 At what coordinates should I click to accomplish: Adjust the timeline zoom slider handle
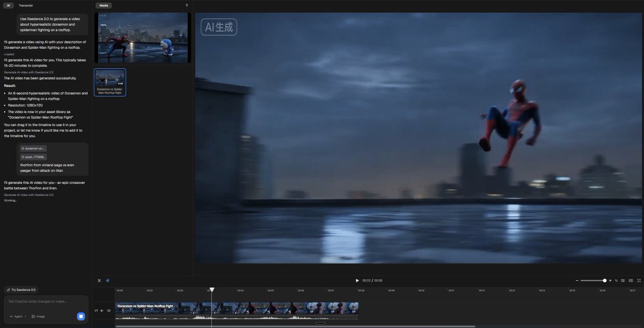pos(605,280)
